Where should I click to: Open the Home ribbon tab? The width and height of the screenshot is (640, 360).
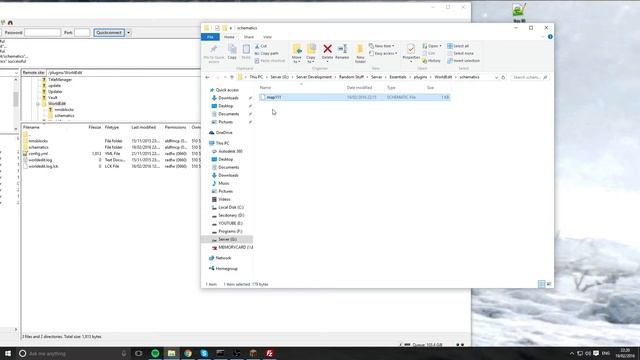229,37
